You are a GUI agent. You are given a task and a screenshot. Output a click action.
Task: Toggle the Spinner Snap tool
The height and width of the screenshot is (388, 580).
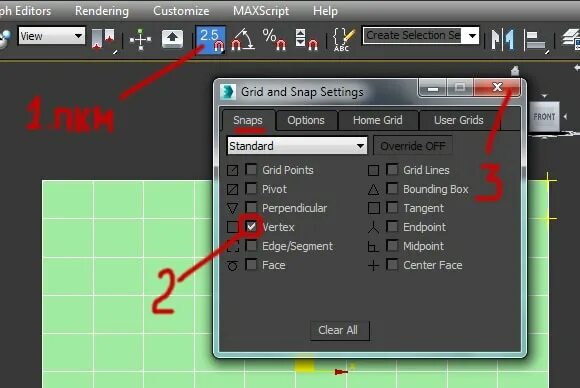click(x=306, y=39)
